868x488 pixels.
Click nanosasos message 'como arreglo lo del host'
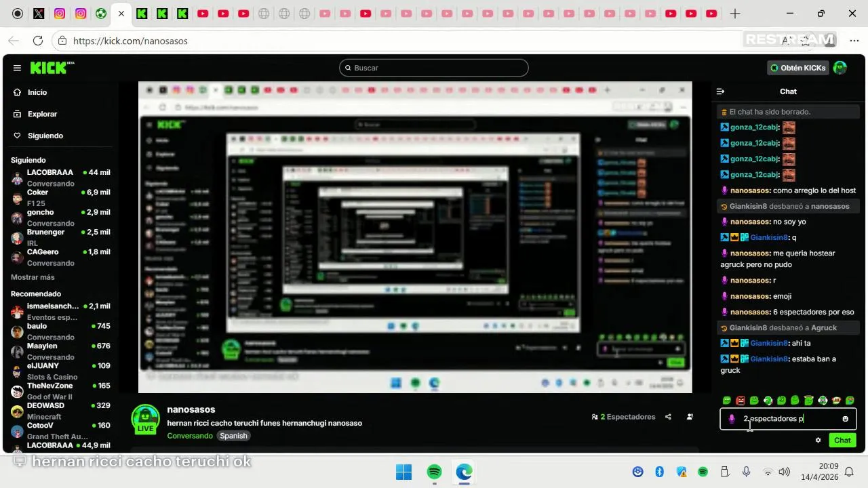[788, 190]
